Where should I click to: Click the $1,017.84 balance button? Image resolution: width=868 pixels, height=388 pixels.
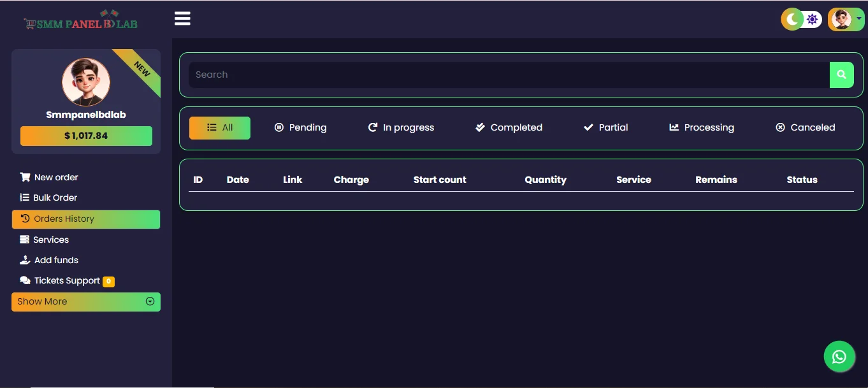click(x=86, y=136)
